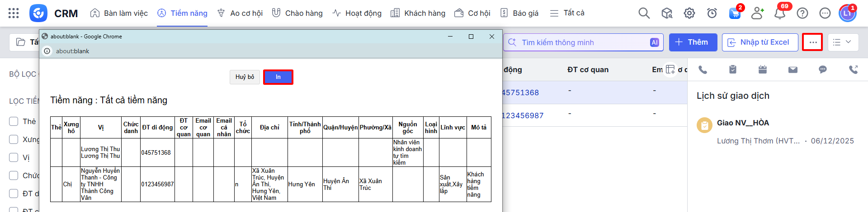
Task: Open the Báo giá tab
Action: 519,13
